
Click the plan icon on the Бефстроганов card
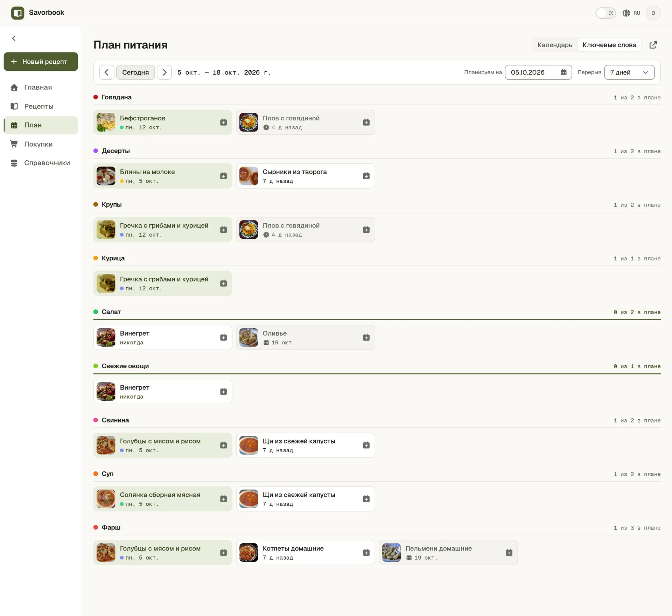pyautogui.click(x=223, y=122)
